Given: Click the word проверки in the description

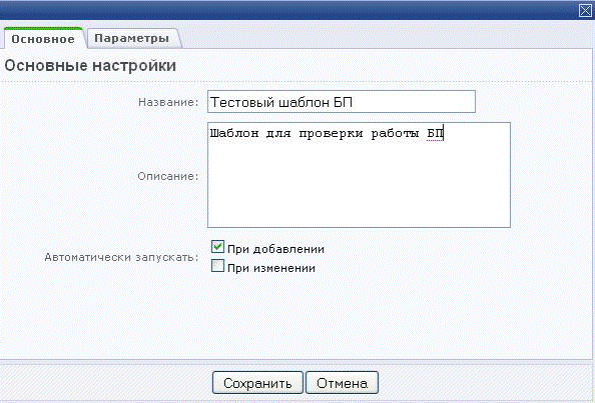Looking at the screenshot, I should (x=331, y=134).
